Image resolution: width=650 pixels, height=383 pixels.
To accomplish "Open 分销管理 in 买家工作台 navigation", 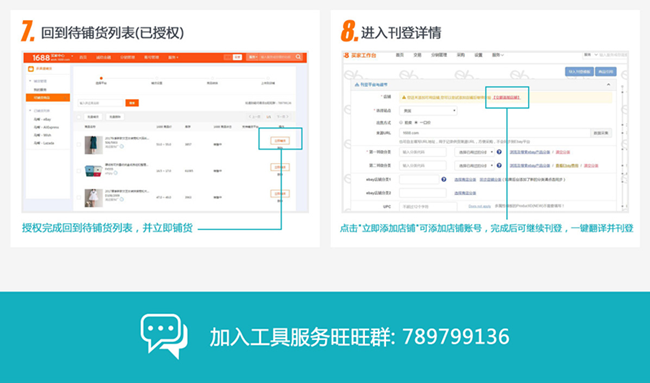I will [x=439, y=55].
